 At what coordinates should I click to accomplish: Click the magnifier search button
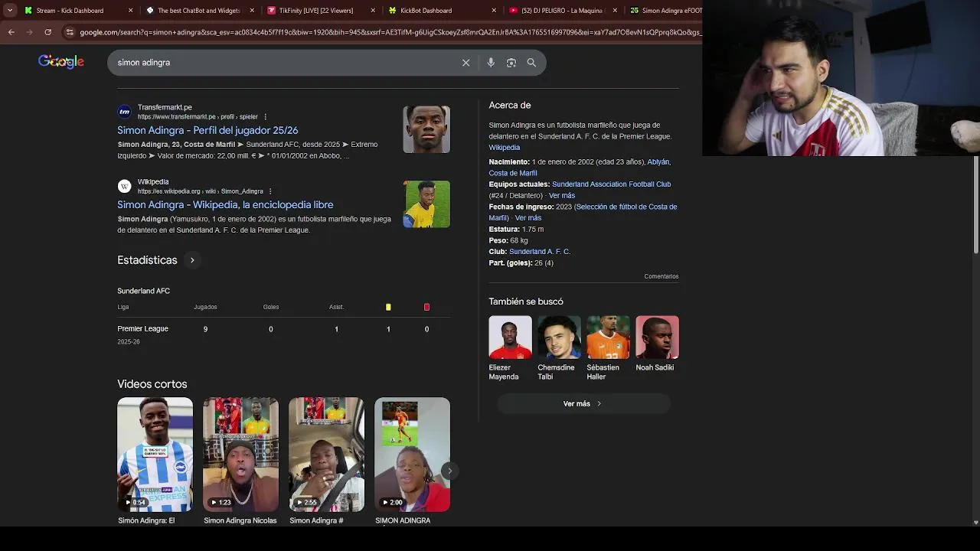point(531,63)
